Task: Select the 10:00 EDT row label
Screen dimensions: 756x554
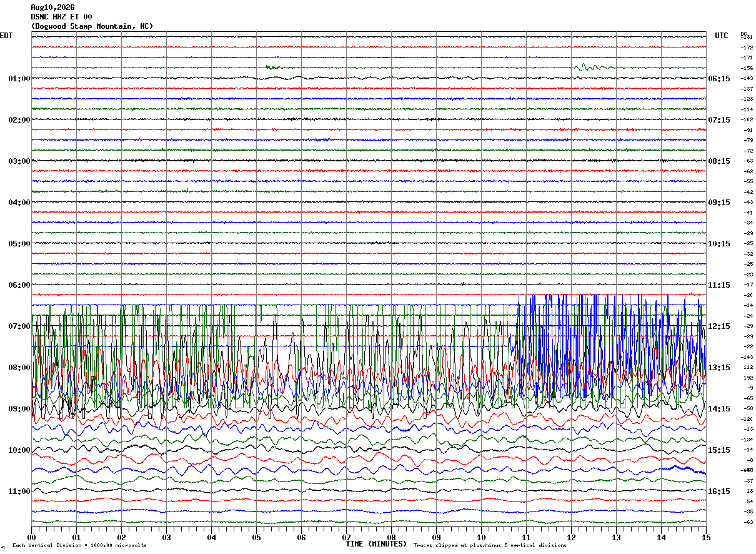Action: tap(19, 450)
